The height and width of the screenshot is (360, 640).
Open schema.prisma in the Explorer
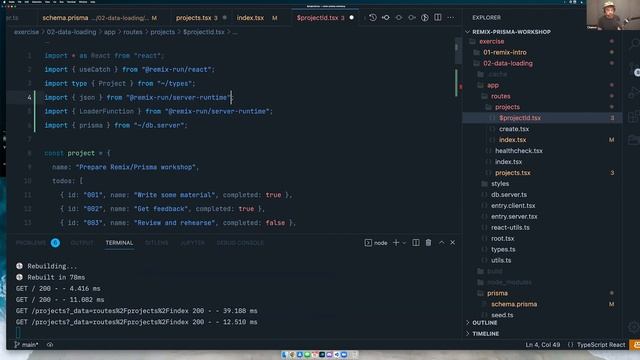point(514,304)
